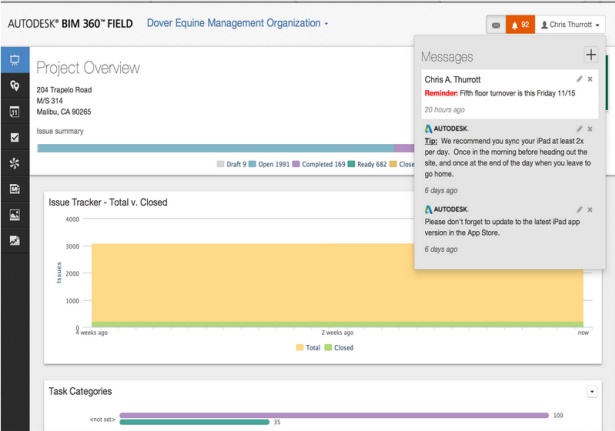Open the Task Categories options dropdown arrow
Image resolution: width=615 pixels, height=431 pixels.
pos(592,391)
